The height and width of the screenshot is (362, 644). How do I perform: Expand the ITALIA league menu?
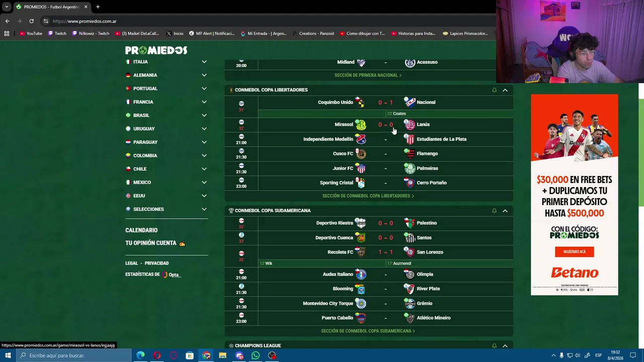pyautogui.click(x=204, y=62)
